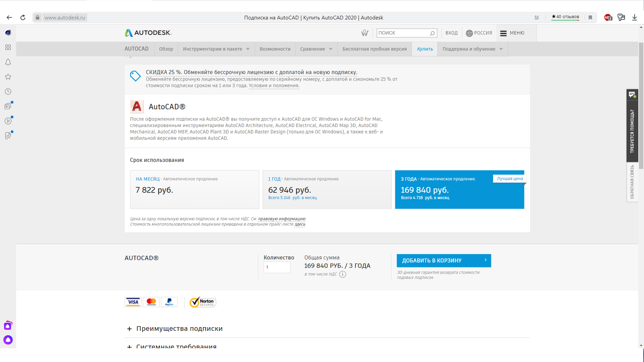Open the Adblock extension icon
Image resolution: width=644 pixels, height=362 pixels.
[608, 17]
